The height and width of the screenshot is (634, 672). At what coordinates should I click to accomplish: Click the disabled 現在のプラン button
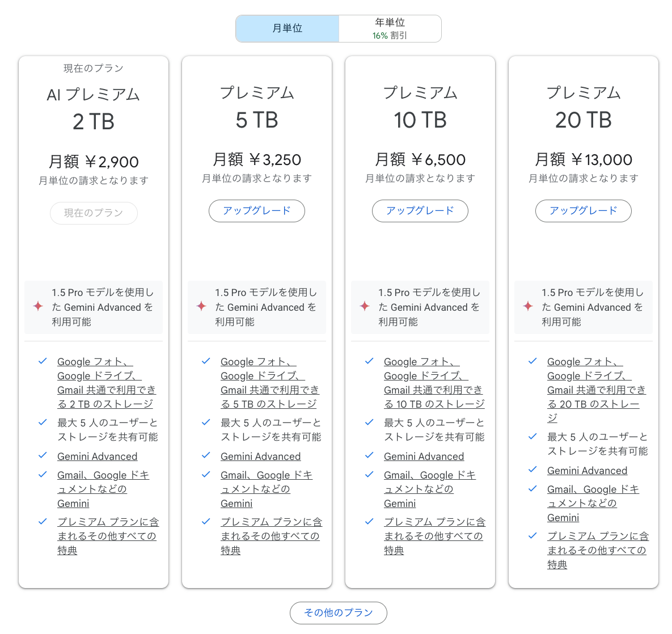pyautogui.click(x=94, y=213)
